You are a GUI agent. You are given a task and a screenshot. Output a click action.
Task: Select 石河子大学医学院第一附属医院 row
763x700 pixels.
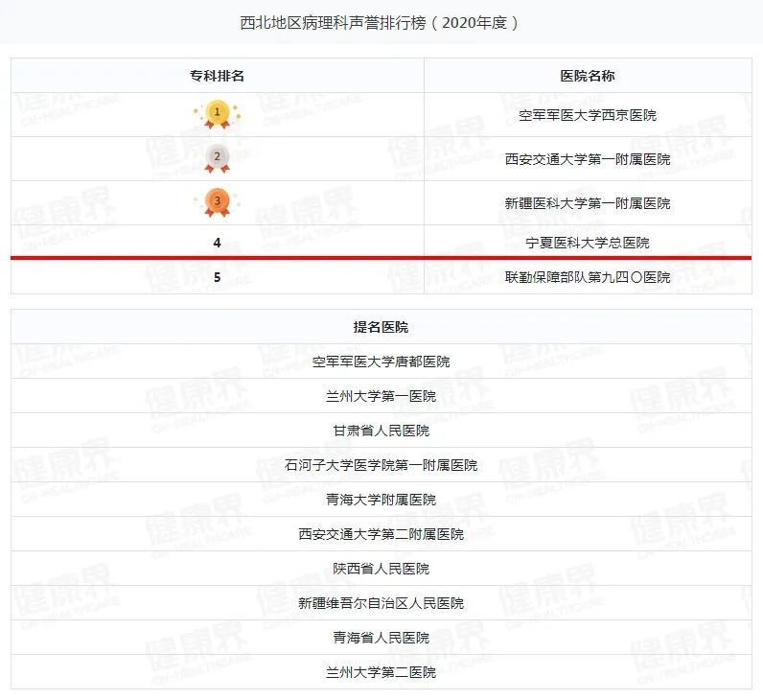pyautogui.click(x=381, y=465)
